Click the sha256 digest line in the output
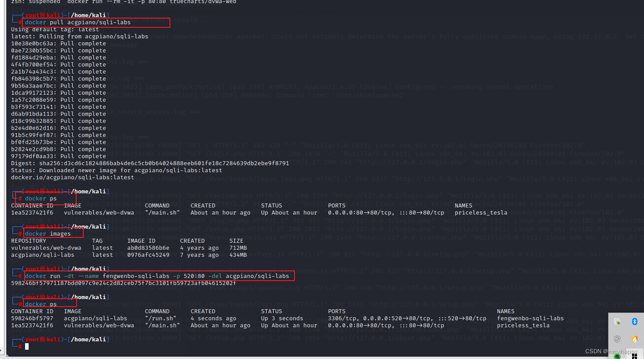Screen dimensions: 644x359 (x=150, y=163)
